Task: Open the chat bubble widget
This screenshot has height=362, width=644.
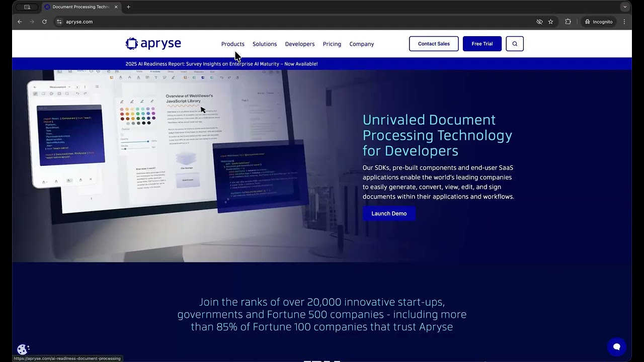Action: click(x=616, y=346)
